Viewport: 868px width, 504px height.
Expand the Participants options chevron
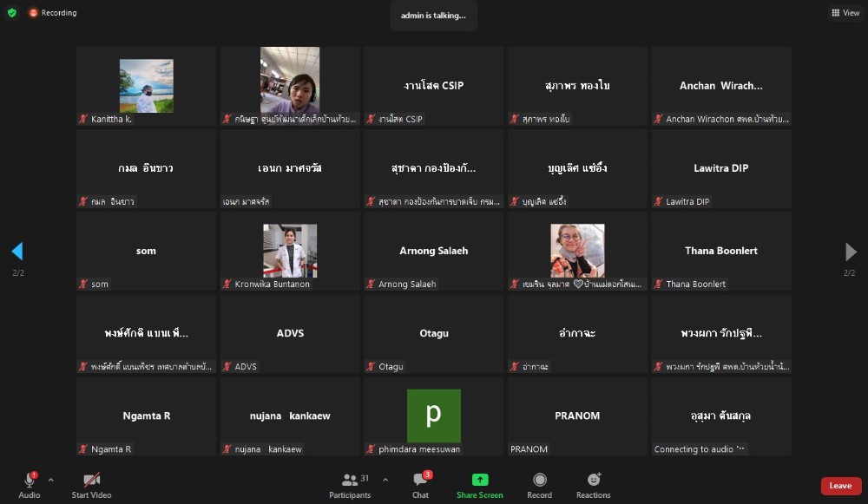(385, 480)
